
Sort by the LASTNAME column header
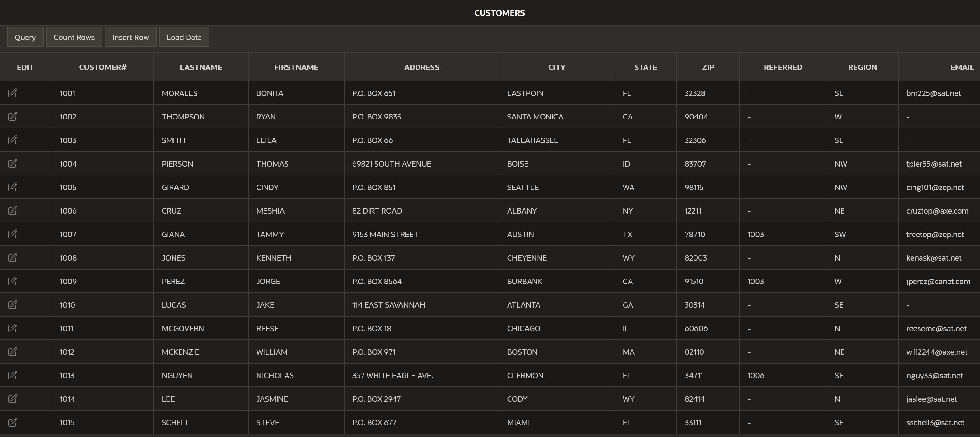click(201, 67)
